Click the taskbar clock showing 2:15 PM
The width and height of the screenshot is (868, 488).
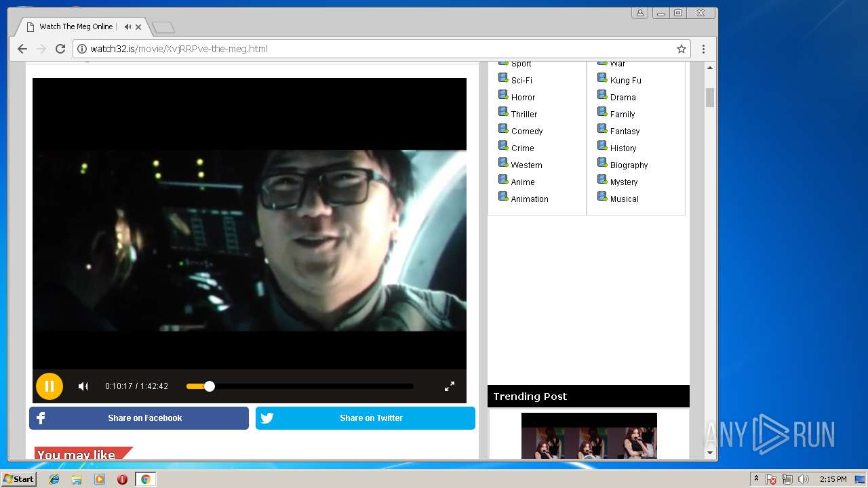(x=833, y=479)
